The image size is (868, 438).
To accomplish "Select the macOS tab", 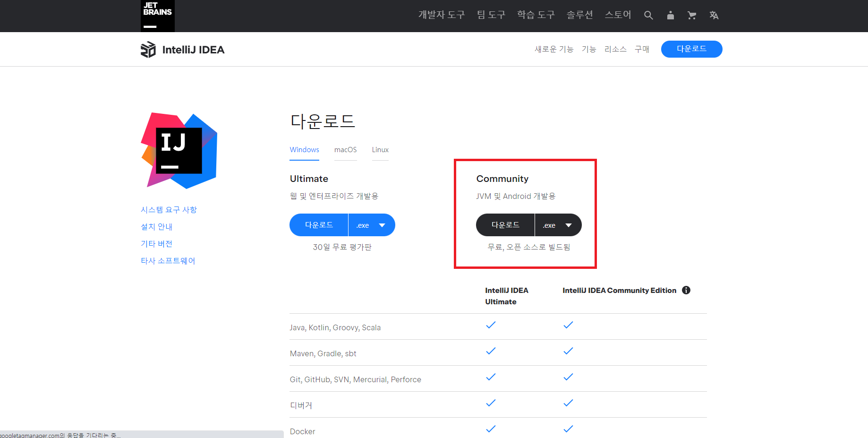I will 346,150.
